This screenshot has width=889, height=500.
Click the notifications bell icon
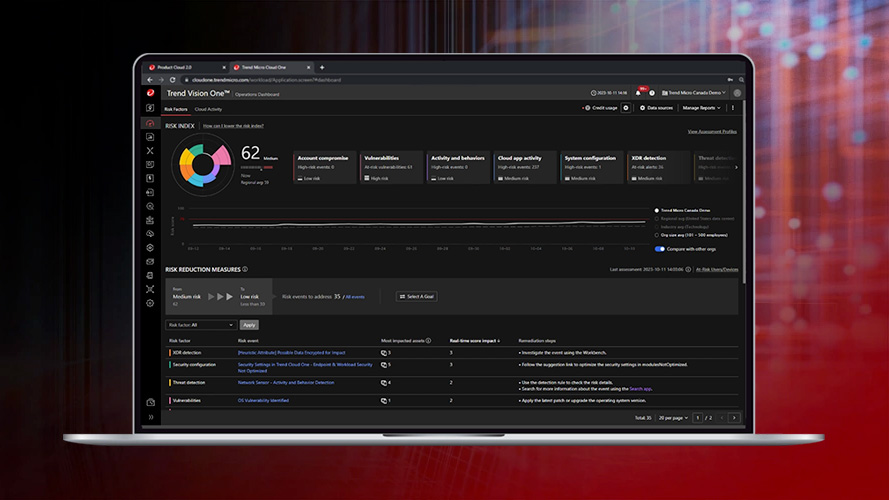(637, 93)
